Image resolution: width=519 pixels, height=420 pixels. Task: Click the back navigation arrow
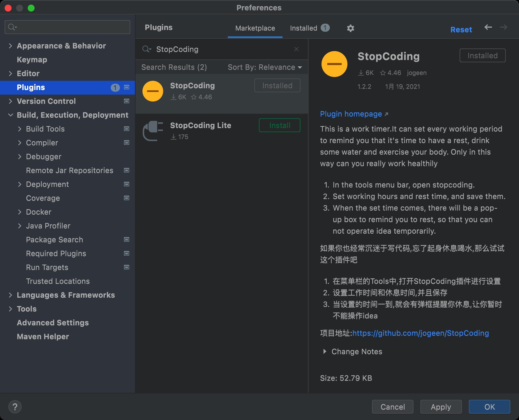click(x=488, y=27)
